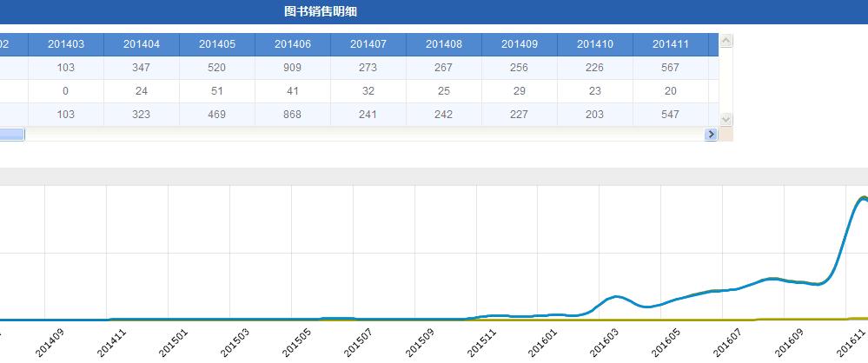Click the blue line bump at 201603
The height and width of the screenshot is (363, 868).
(616, 297)
